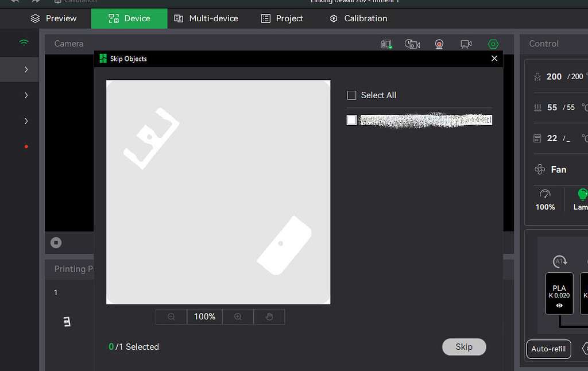Edit the bed temperature 55 value
This screenshot has width=588, height=371.
click(x=552, y=107)
